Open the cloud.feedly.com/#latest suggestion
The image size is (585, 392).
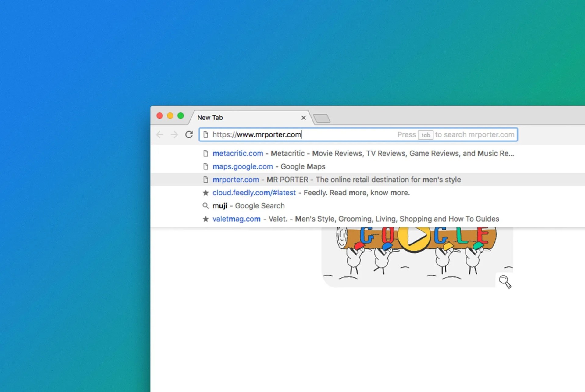tap(368, 193)
